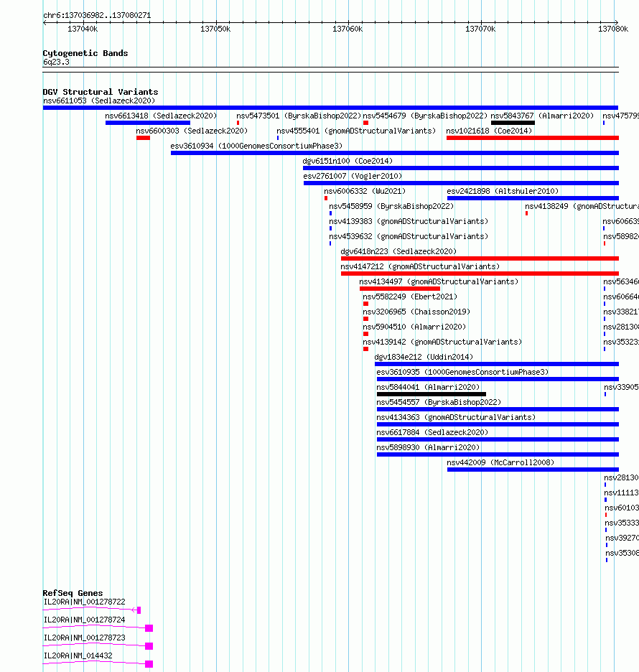Screen dimensions: 639x672
Task: Click nsv4555401 (gnomADStructuralVariants) label
Action: [x=355, y=131]
